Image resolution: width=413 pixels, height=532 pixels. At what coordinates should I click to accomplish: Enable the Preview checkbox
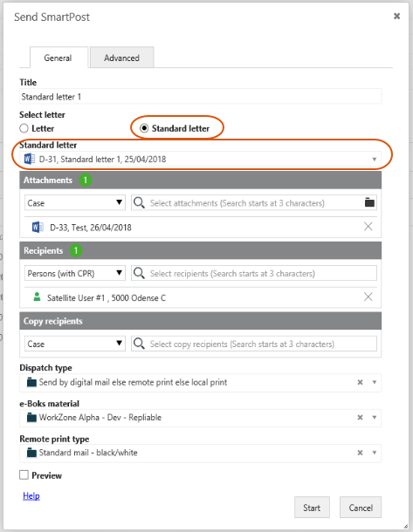coord(24,475)
